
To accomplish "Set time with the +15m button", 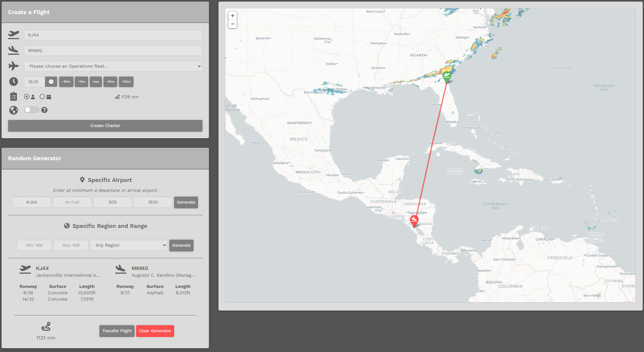I will (110, 82).
